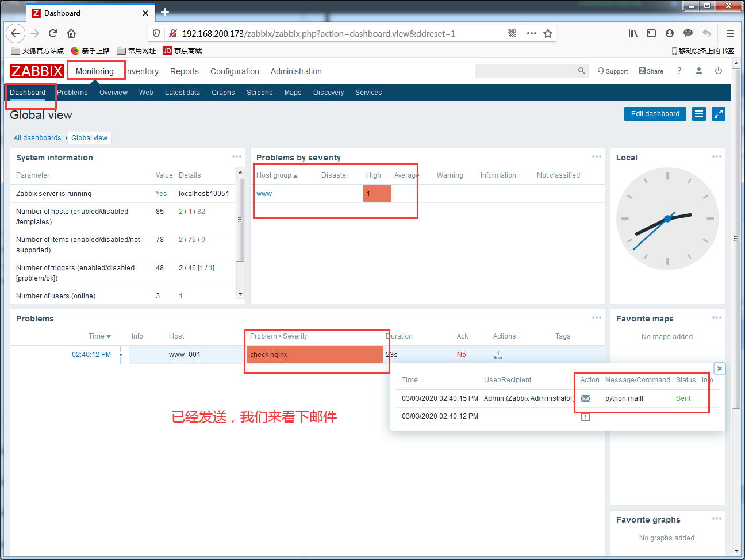Open the QR code icon in address bar
The width and height of the screenshot is (745, 560).
tap(512, 33)
